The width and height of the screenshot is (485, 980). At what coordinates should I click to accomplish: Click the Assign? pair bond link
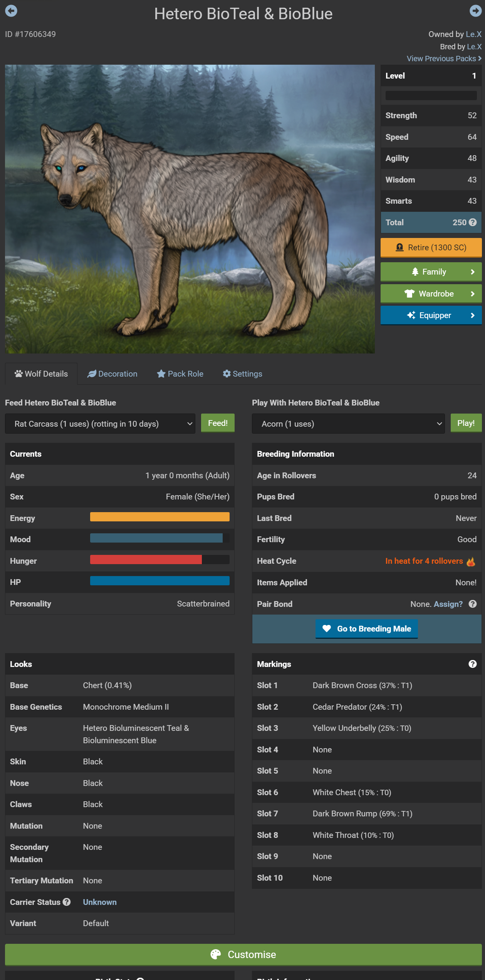tap(448, 604)
